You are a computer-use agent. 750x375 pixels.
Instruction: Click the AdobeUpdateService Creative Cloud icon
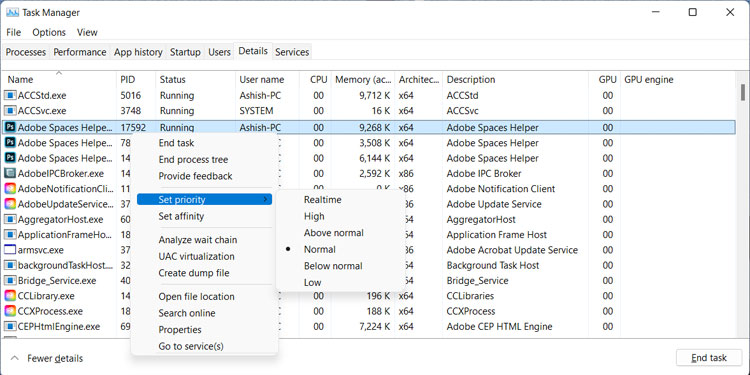10,204
